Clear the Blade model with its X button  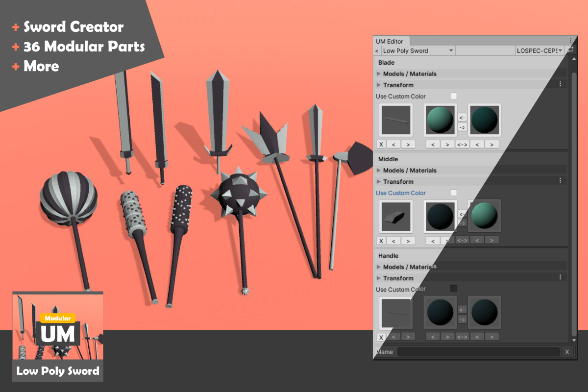point(381,144)
